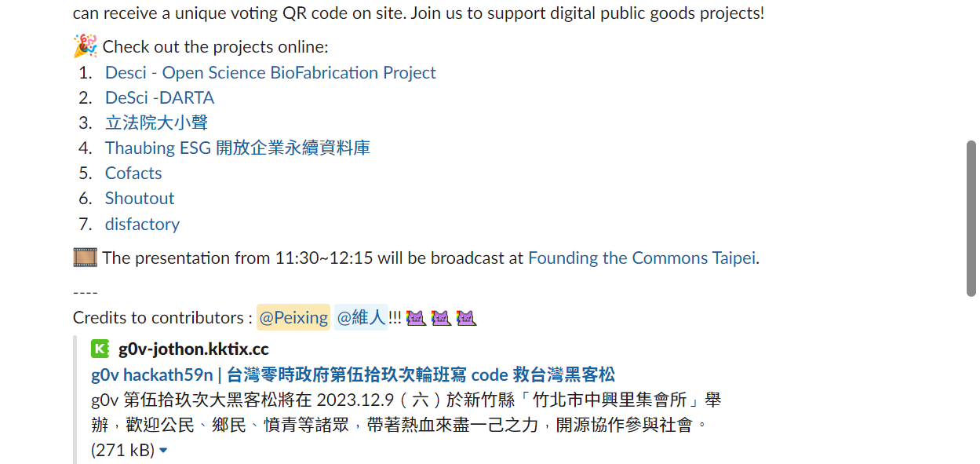The image size is (980, 464).
Task: Open the disfactory project link
Action: pyautogui.click(x=142, y=225)
